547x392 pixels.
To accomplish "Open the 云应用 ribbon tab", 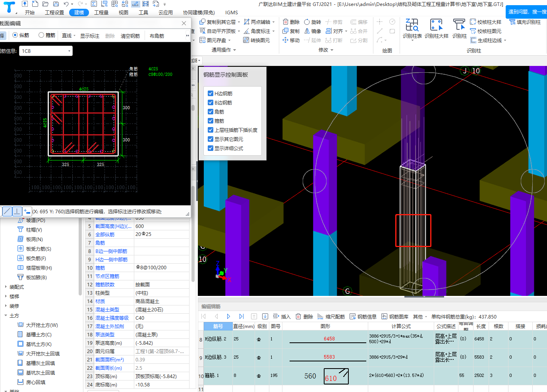I will pyautogui.click(x=166, y=12).
